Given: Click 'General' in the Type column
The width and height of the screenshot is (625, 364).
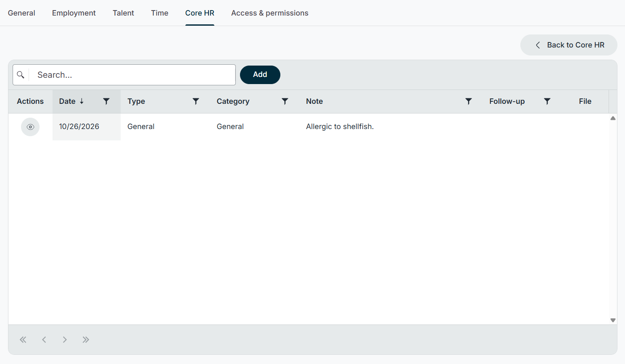Looking at the screenshot, I should [x=141, y=127].
